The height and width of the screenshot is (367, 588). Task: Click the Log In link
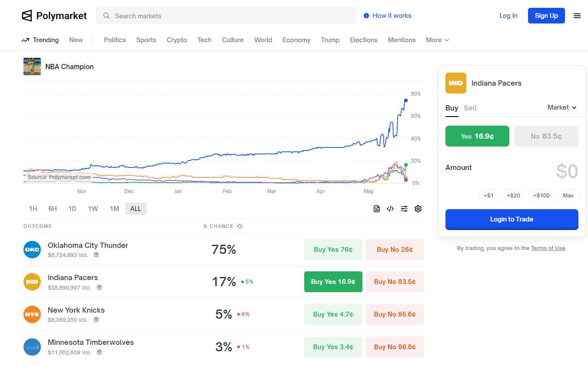pos(508,16)
